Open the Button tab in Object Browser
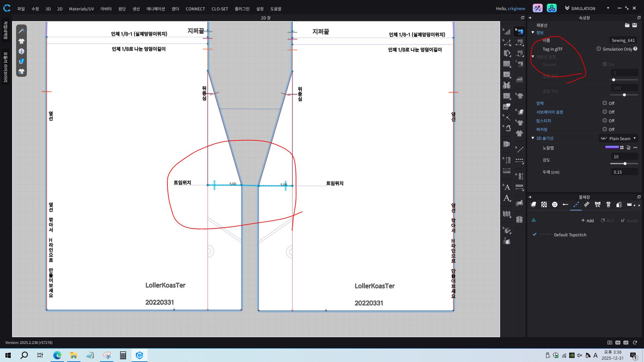Viewport: 644px width, 362px height. click(554, 204)
